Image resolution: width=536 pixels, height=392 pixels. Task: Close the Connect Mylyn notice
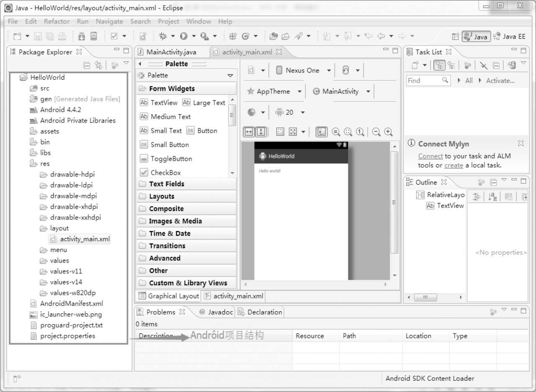click(521, 143)
